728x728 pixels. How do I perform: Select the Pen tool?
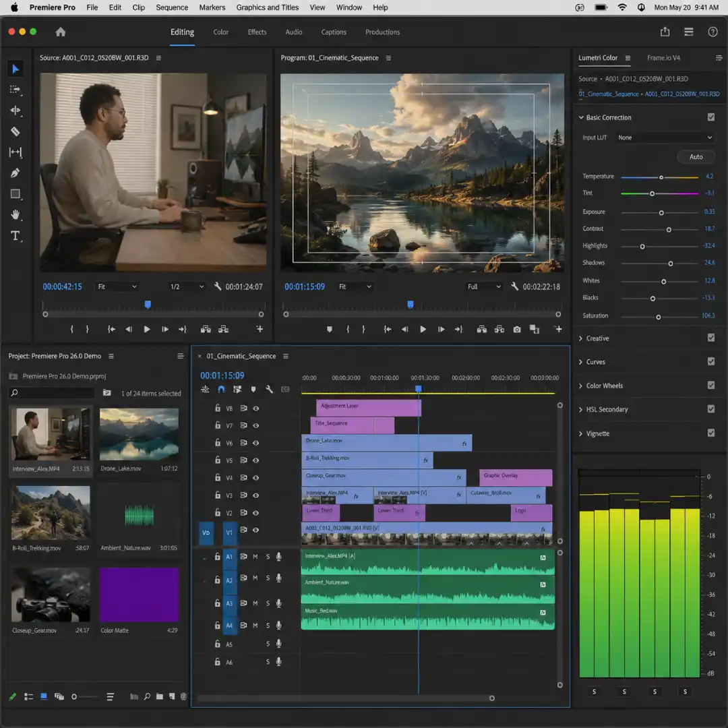[16, 173]
